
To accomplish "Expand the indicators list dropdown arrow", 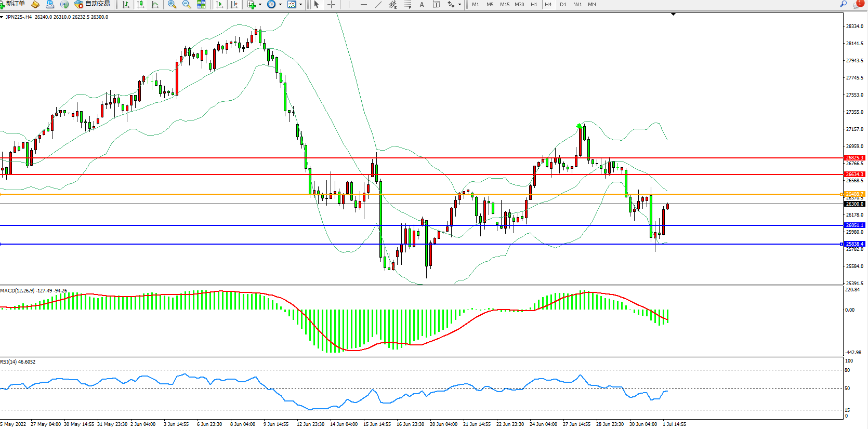I will (x=260, y=4).
